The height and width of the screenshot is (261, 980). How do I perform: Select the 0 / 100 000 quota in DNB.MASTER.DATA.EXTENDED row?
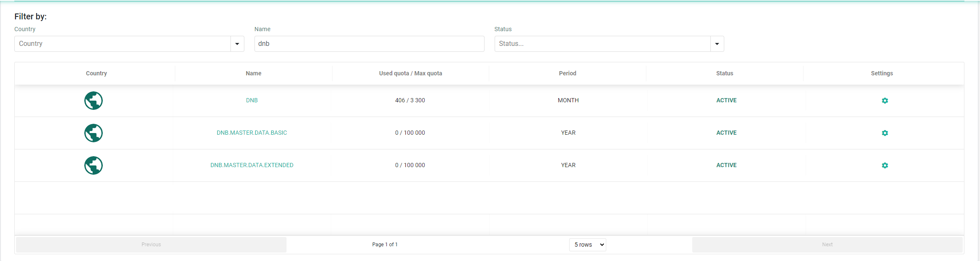click(410, 165)
